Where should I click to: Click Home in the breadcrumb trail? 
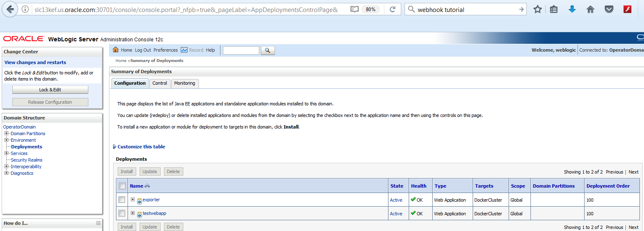(x=121, y=60)
